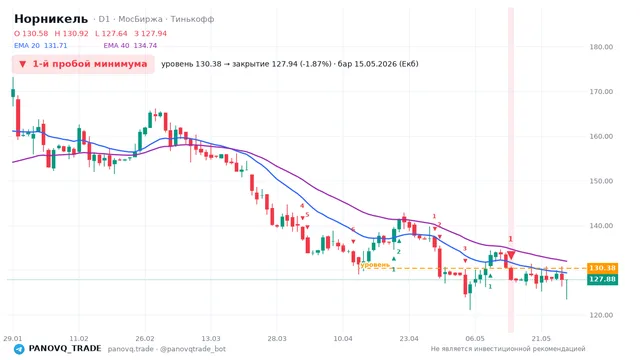Click the 21.05 date axis label
640x360 pixels.
[541, 339]
